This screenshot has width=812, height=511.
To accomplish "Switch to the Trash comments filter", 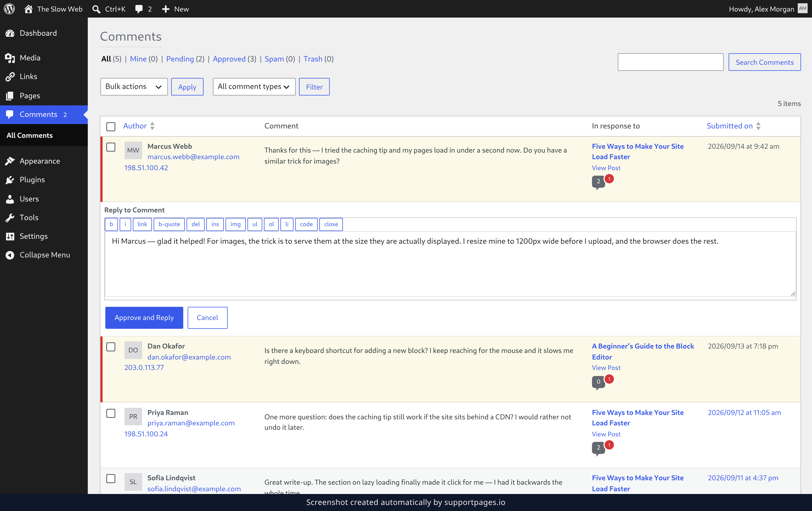I will coord(313,59).
